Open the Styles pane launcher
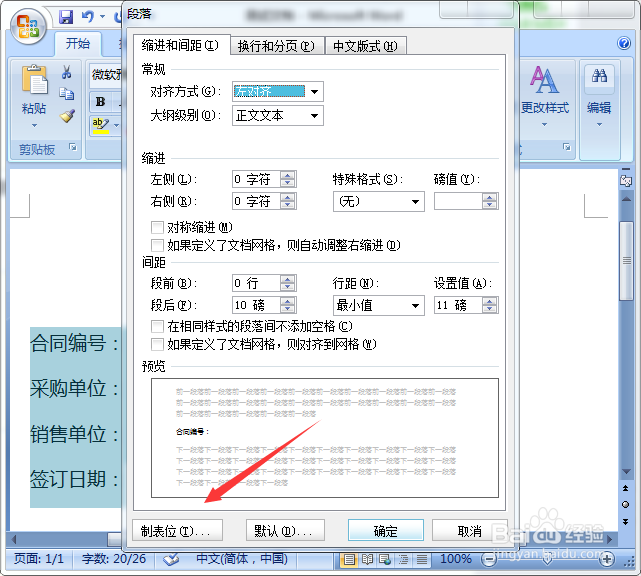The height and width of the screenshot is (576, 641). pos(567,147)
